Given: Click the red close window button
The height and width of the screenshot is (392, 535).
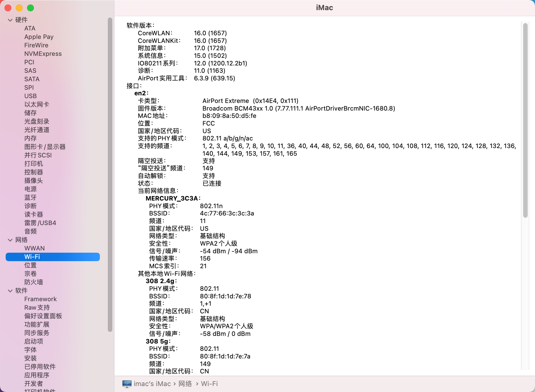Looking at the screenshot, I should (8, 8).
